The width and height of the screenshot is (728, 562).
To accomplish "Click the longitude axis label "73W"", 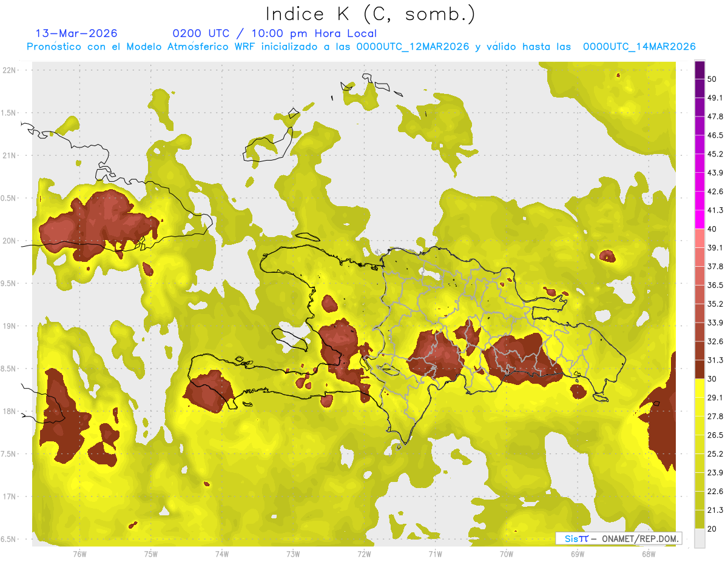I will tap(293, 554).
